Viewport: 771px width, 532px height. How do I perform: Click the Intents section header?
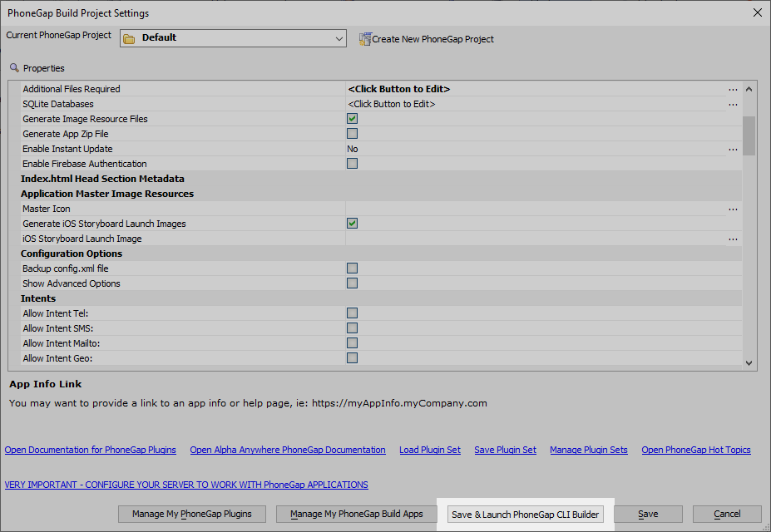coord(38,298)
